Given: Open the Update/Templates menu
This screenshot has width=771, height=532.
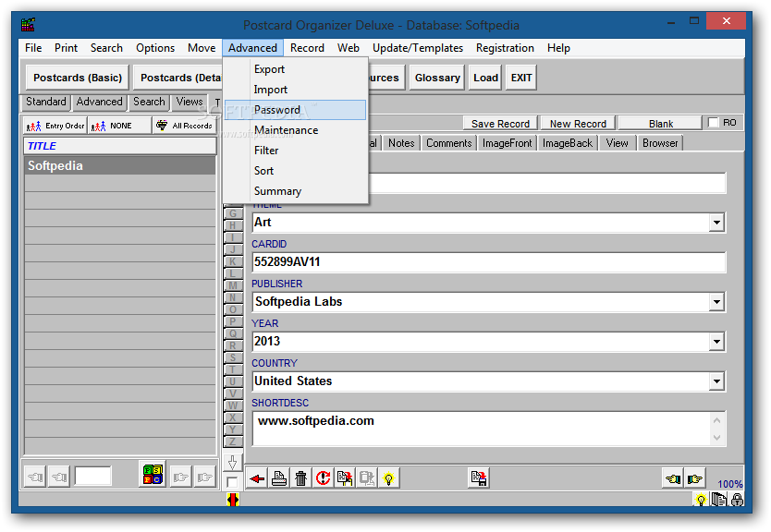Looking at the screenshot, I should tap(418, 48).
